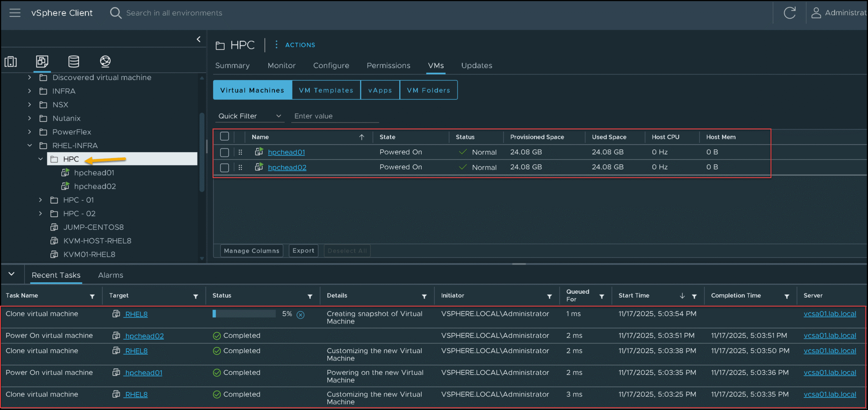Screen dimensions: 868x410
Task: Toggle the select-all checkbox in table header
Action: pyautogui.click(x=225, y=137)
